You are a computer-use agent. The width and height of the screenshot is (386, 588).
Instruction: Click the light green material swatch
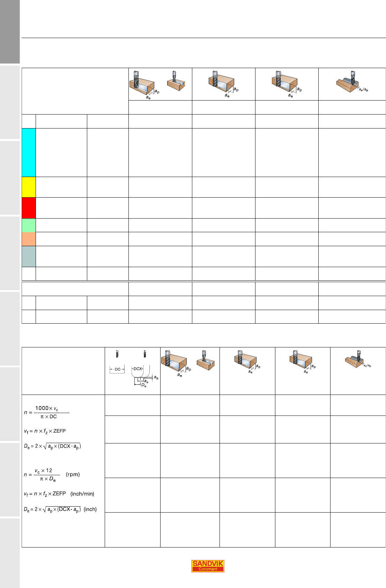(29, 225)
